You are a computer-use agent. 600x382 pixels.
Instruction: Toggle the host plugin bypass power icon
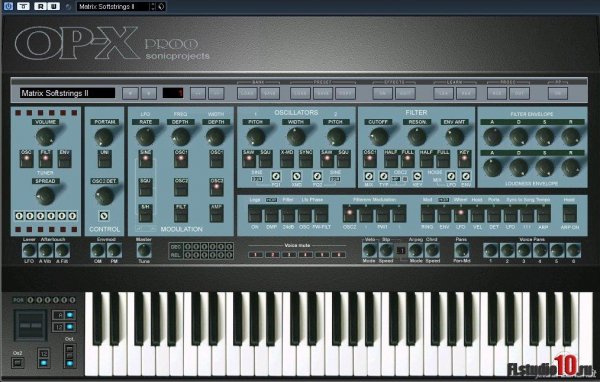[x=8, y=6]
